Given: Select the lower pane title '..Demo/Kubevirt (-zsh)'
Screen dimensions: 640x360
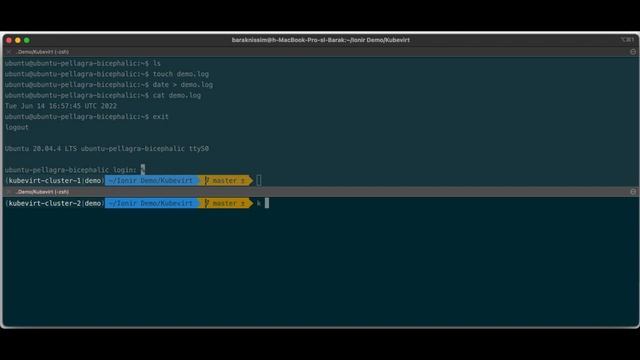Looking at the screenshot, I should (x=42, y=192).
